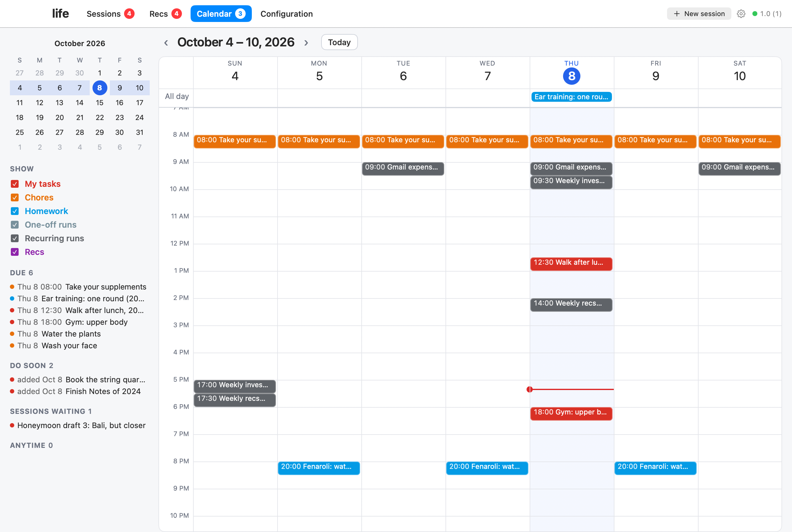
Task: Select October 22 in mini calendar
Action: 99,118
